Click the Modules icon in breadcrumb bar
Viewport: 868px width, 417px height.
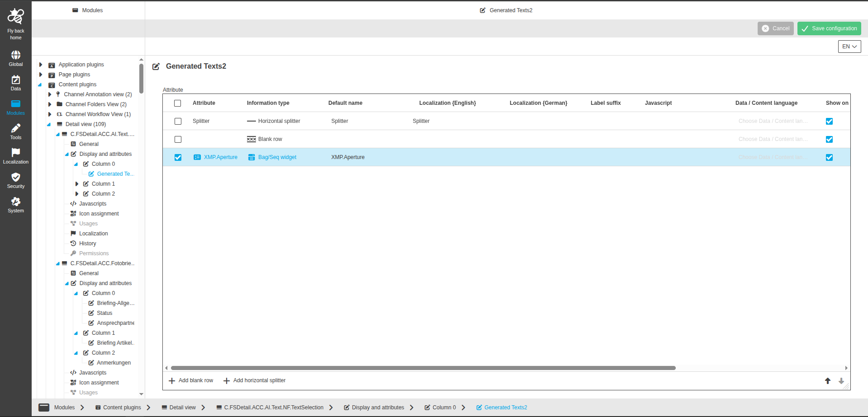click(x=44, y=407)
